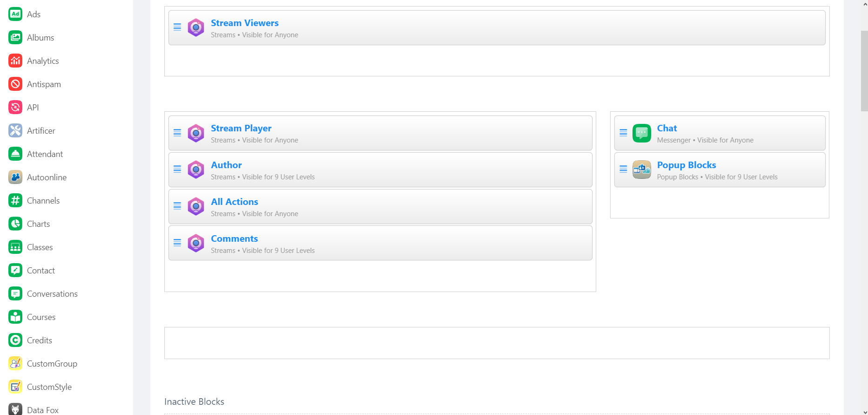Open the Stream Viewers block settings
Screen dimensions: 868x415
[x=244, y=23]
